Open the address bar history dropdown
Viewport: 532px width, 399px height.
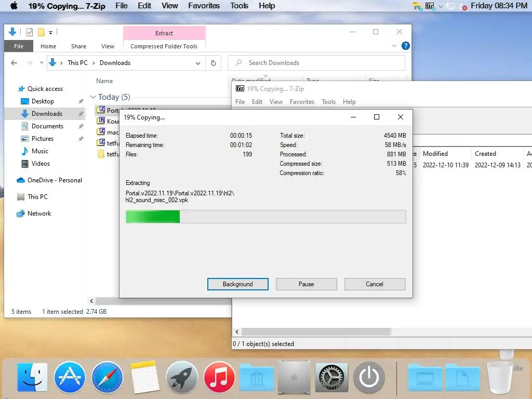(198, 63)
